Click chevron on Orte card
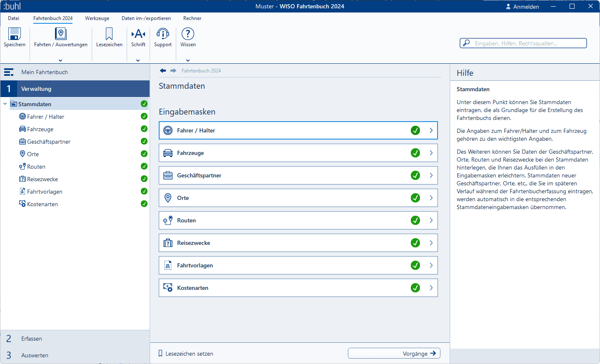 tap(431, 198)
